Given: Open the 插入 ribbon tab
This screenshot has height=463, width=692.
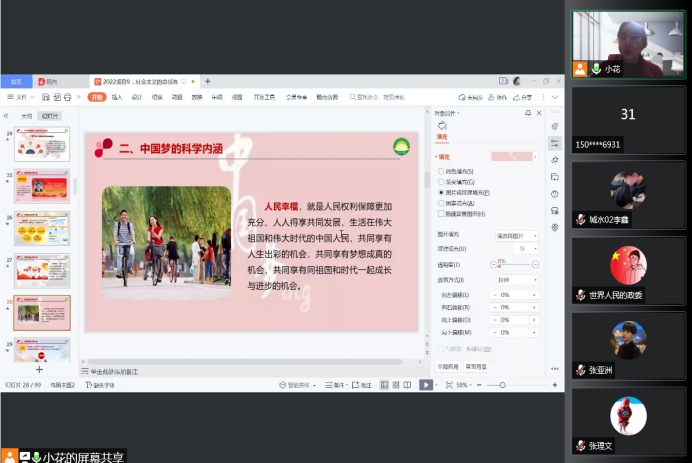Looking at the screenshot, I should coord(117,97).
